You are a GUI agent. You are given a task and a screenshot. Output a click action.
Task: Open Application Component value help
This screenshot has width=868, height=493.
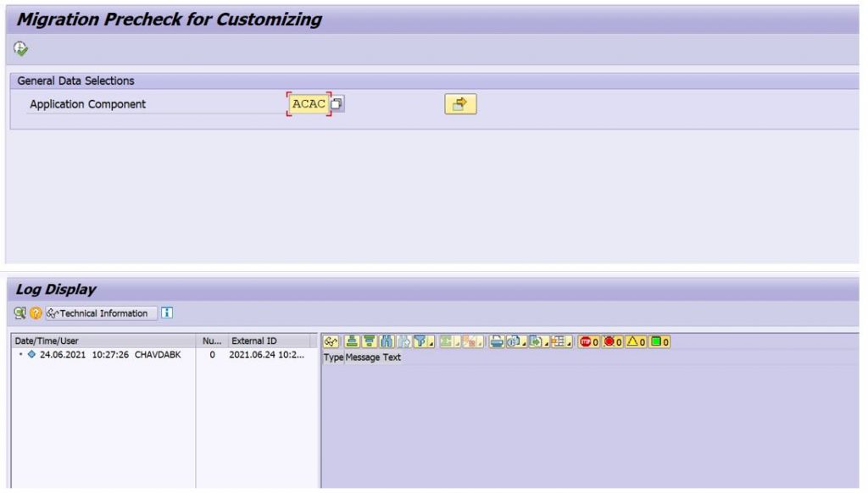point(337,103)
